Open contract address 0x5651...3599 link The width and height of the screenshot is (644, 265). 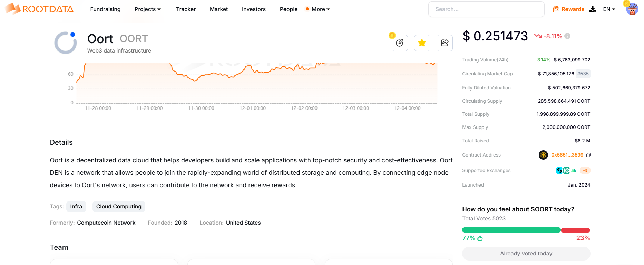pyautogui.click(x=567, y=155)
